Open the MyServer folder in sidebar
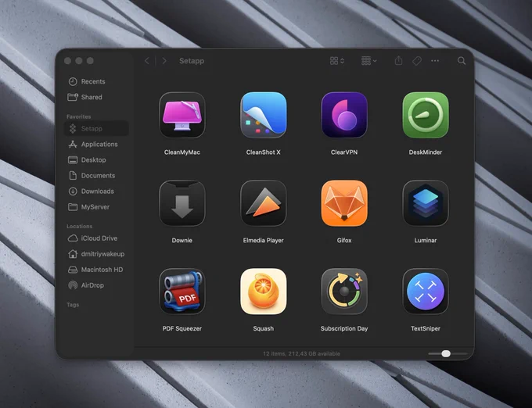 coord(96,206)
